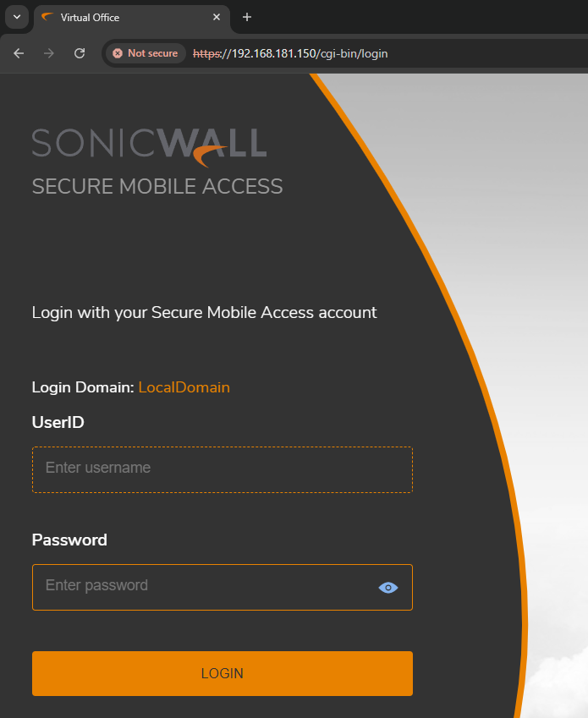The image size is (588, 718).
Task: Open a new browser tab
Action: (247, 17)
